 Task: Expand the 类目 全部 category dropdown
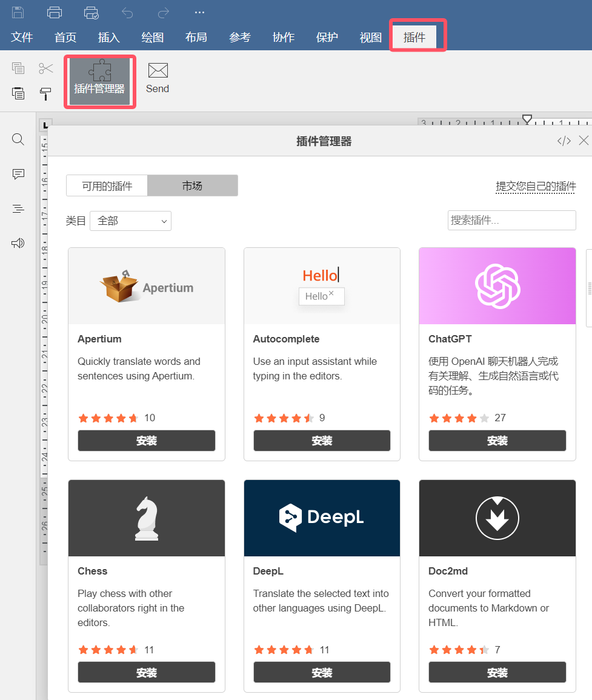[130, 221]
